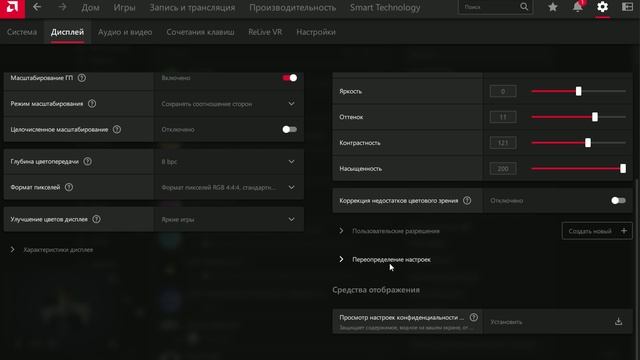This screenshot has width=640, height=360.
Task: Click plus icon on Создать новый
Action: point(624,231)
